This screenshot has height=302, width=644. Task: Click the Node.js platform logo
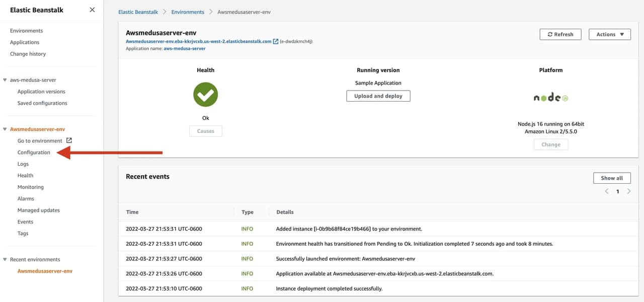click(x=551, y=98)
